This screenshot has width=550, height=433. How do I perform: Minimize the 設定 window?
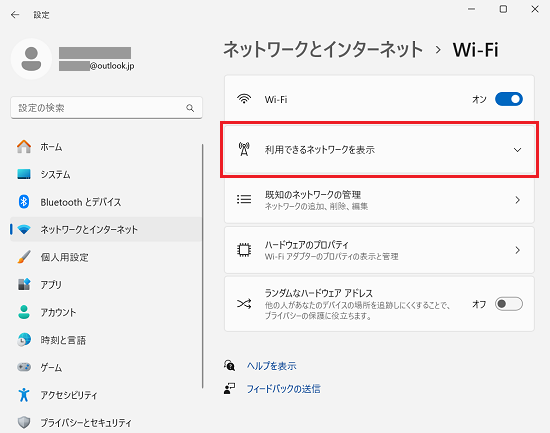coord(472,9)
